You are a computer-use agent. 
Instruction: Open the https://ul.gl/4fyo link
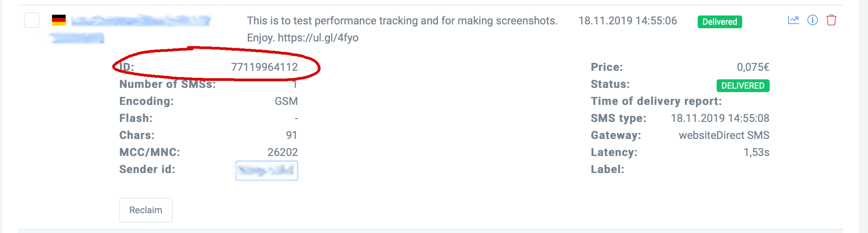click(x=318, y=38)
